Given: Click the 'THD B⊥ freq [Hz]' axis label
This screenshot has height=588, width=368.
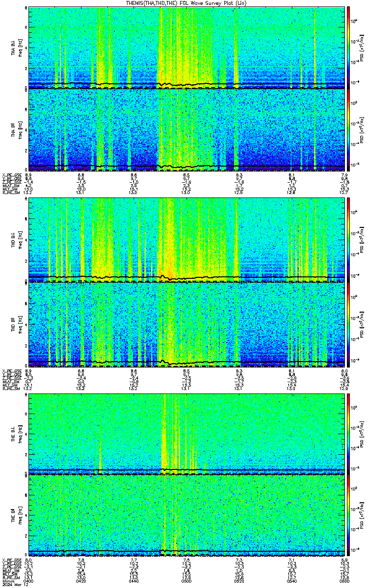Looking at the screenshot, I should pyautogui.click(x=16, y=240).
